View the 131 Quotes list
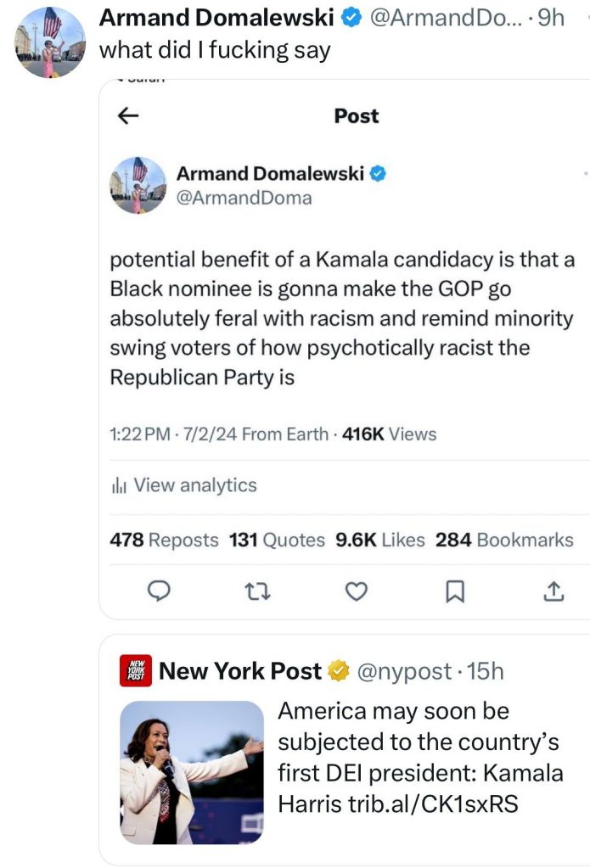Image resolution: width=590 pixels, height=868 pixels. tap(277, 540)
